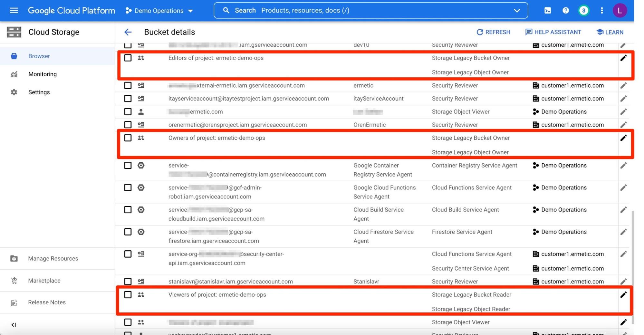Viewport: 644px width, 335px height.
Task: Click the search magnifier icon
Action: (x=226, y=11)
